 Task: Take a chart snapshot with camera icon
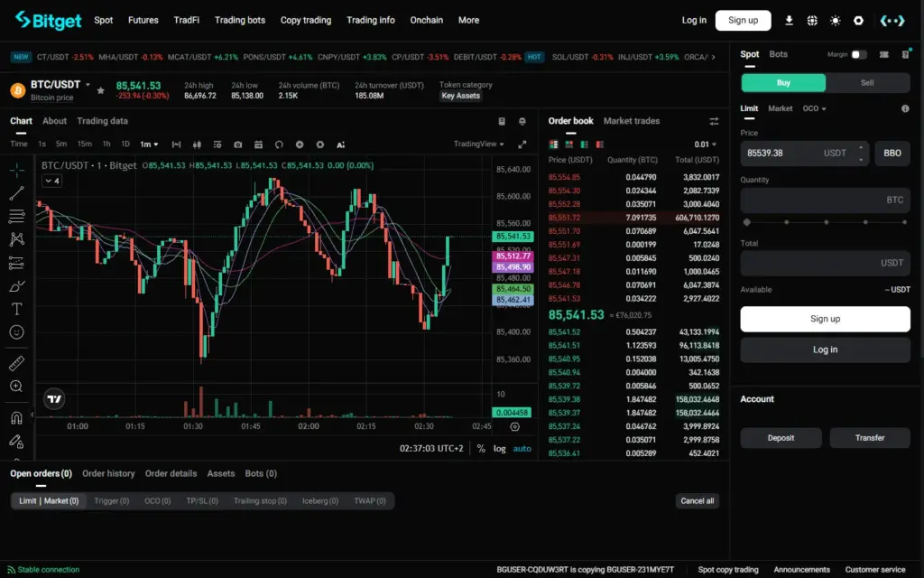(237, 144)
